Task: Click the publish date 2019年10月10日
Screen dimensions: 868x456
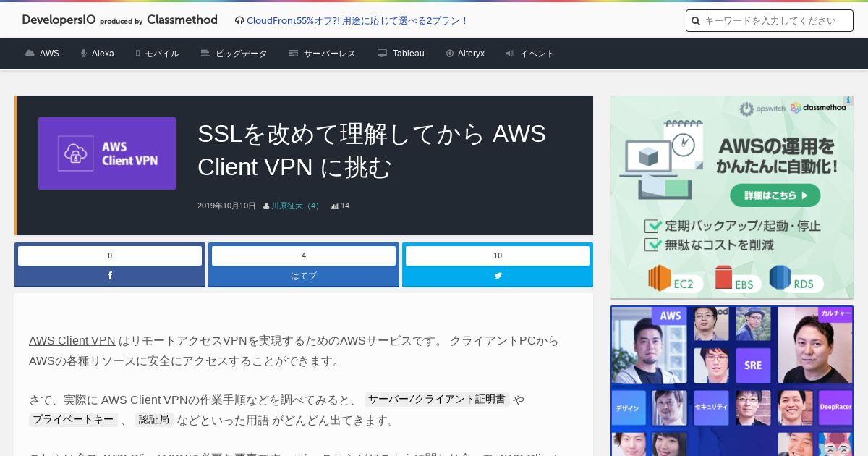Action: point(226,206)
